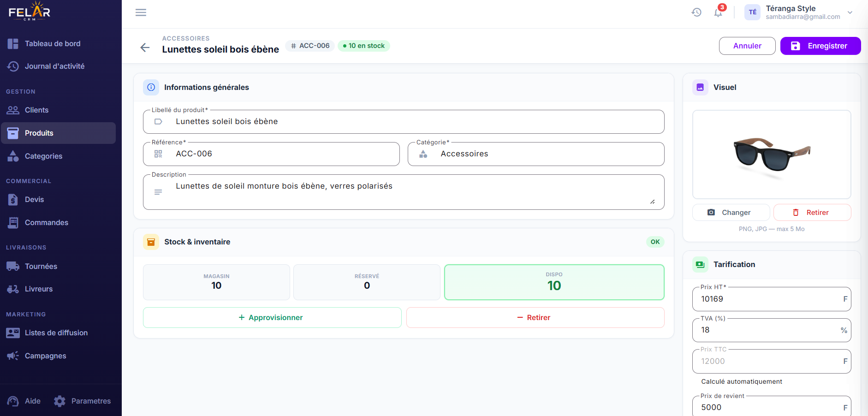Screen dimensions: 868x416
Task: Click the Aide headset icon
Action: pos(13,401)
